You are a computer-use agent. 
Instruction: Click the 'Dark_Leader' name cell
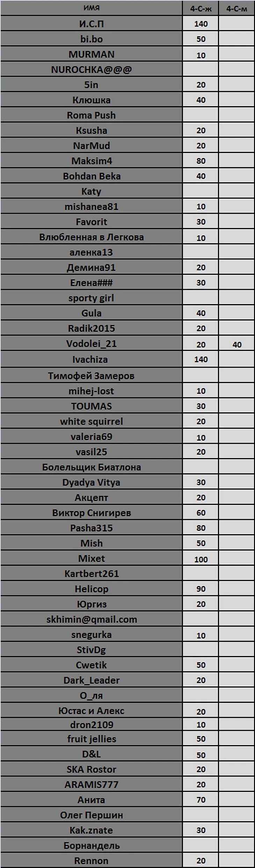click(91, 680)
